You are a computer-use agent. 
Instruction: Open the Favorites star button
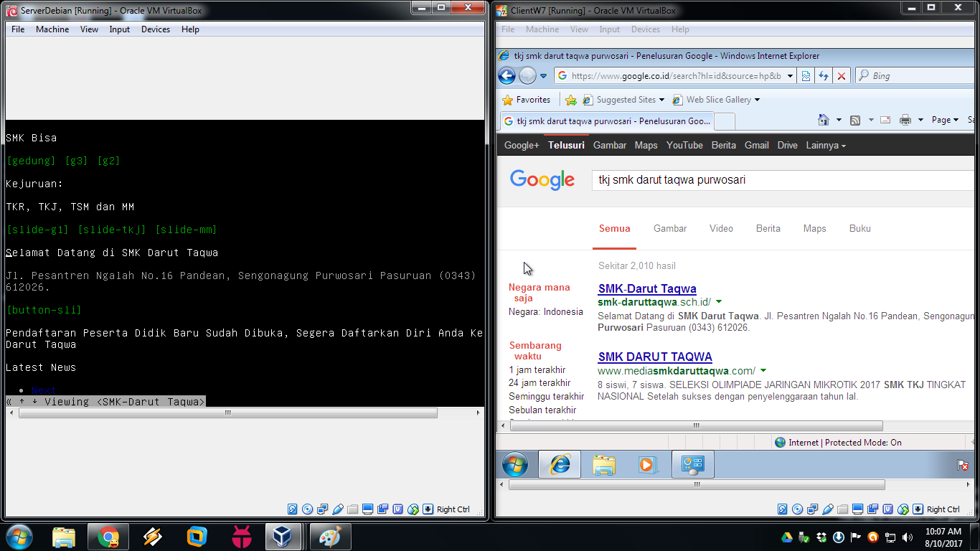pos(527,100)
